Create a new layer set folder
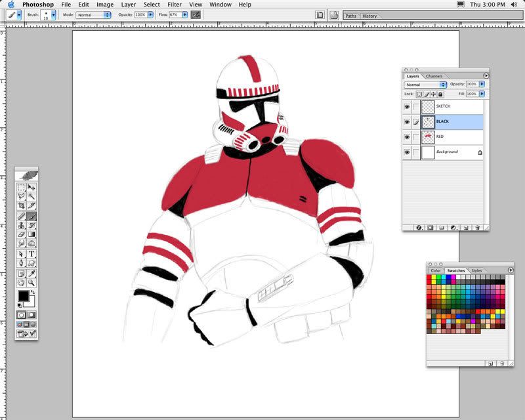The image size is (525, 420). (442, 228)
